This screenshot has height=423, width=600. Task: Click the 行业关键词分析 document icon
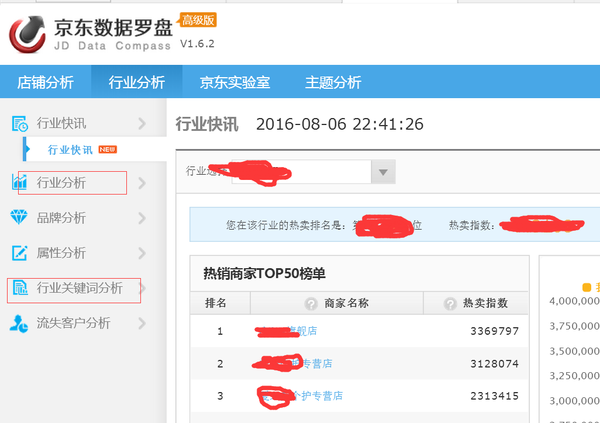(20, 287)
